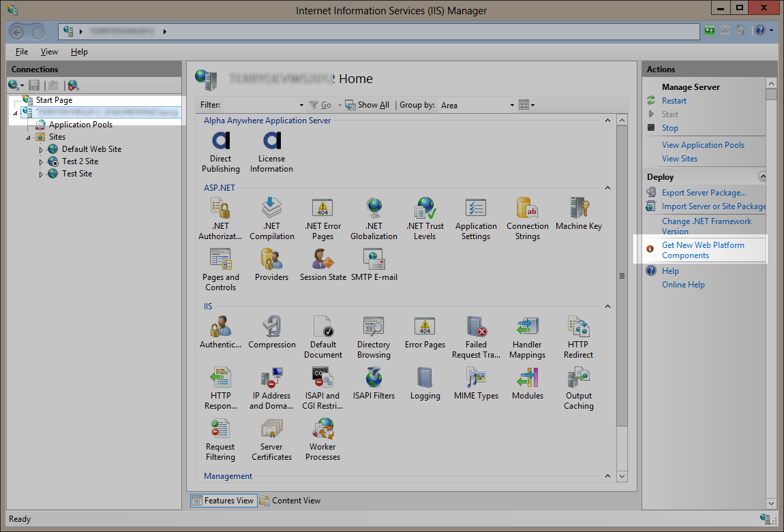Select Application Pools in Connections tree

80,125
